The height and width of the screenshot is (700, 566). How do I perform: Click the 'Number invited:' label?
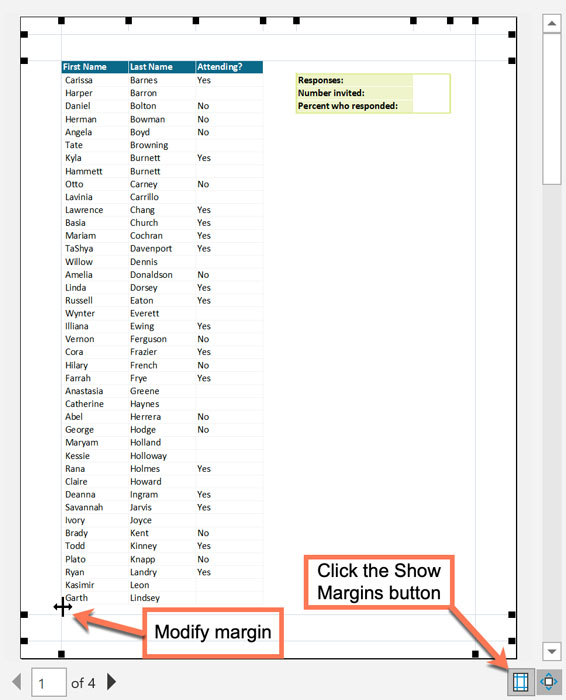[x=331, y=93]
